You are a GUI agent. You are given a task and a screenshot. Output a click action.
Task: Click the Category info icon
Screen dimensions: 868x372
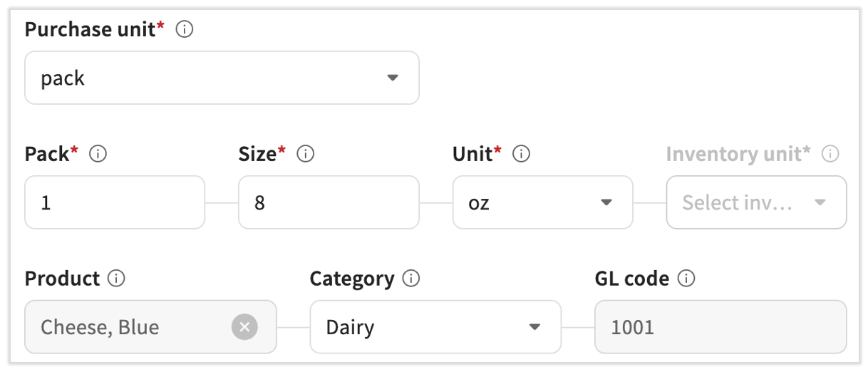pos(410,279)
